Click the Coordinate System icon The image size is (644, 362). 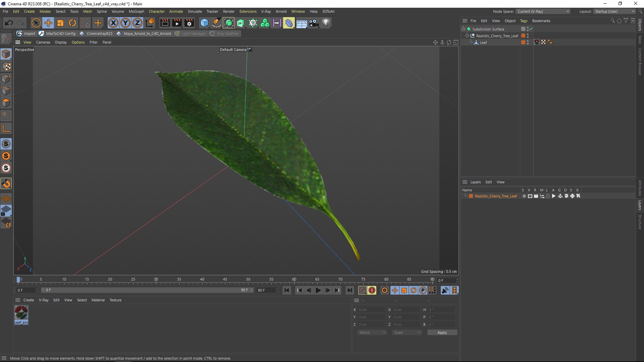(x=150, y=23)
